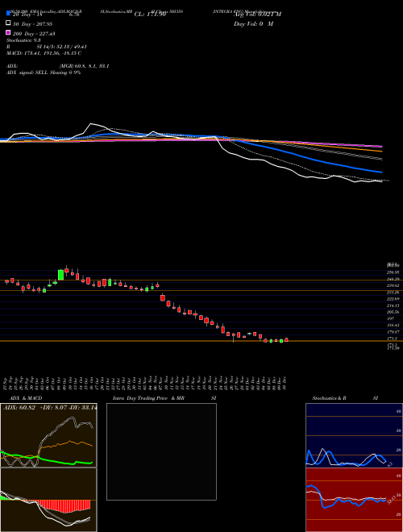Click the blue 20 Day EMA legend swatch
403x532 pixels.
8,13
